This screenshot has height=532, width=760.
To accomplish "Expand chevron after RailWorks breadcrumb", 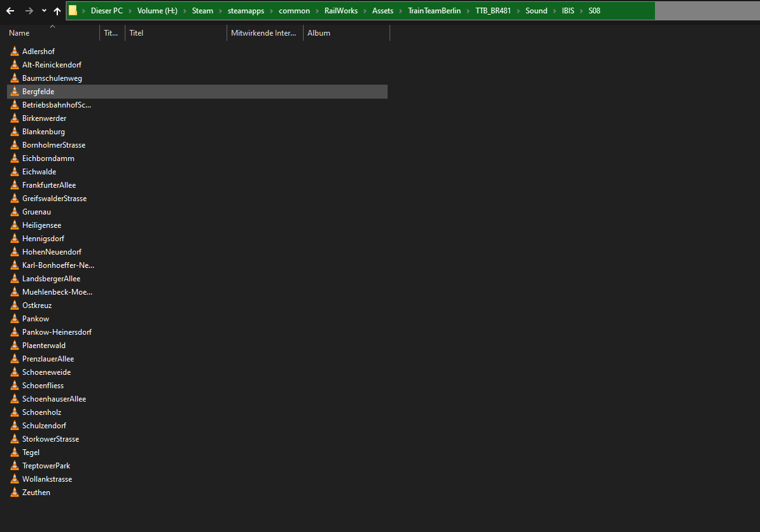I will tap(365, 11).
